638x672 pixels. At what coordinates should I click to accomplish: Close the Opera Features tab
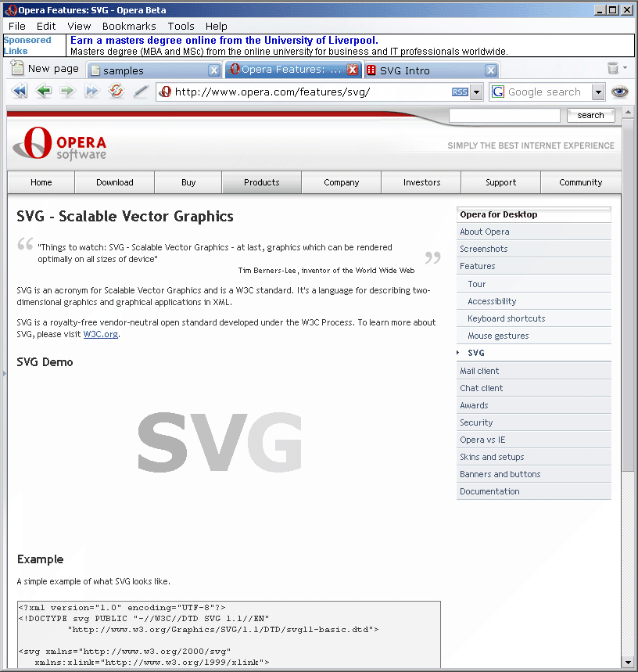[x=353, y=70]
